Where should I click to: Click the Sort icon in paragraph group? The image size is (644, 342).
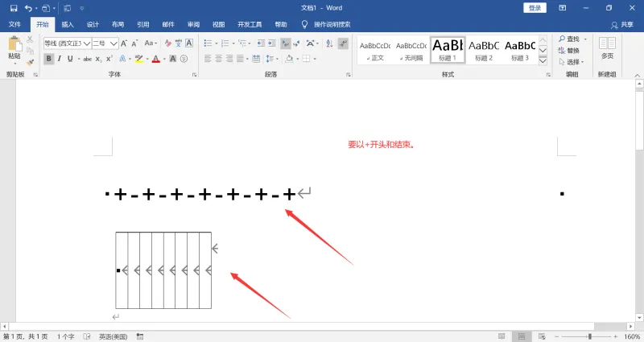(329, 43)
